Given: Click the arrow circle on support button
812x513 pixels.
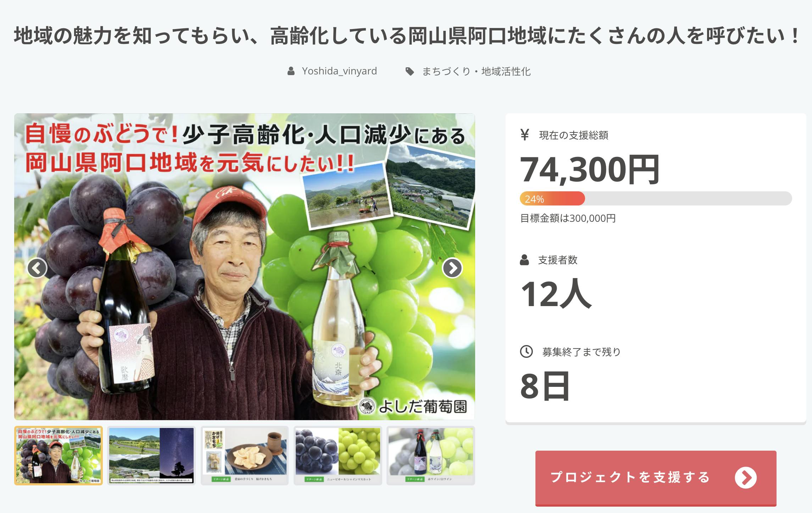Looking at the screenshot, I should tap(746, 478).
